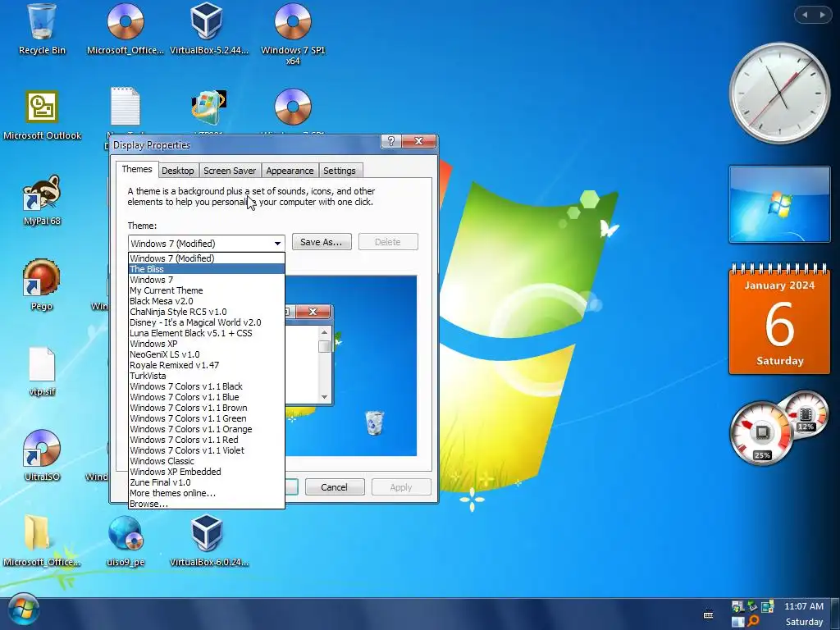Open the Recycle Bin desktop icon
The width and height of the screenshot is (840, 630).
(42, 30)
